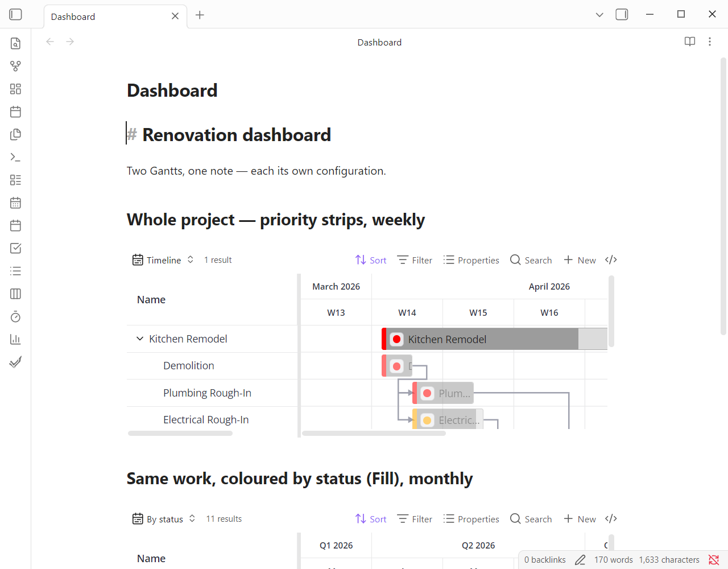Click the Kitchen Remodel Gantt bar

494,339
